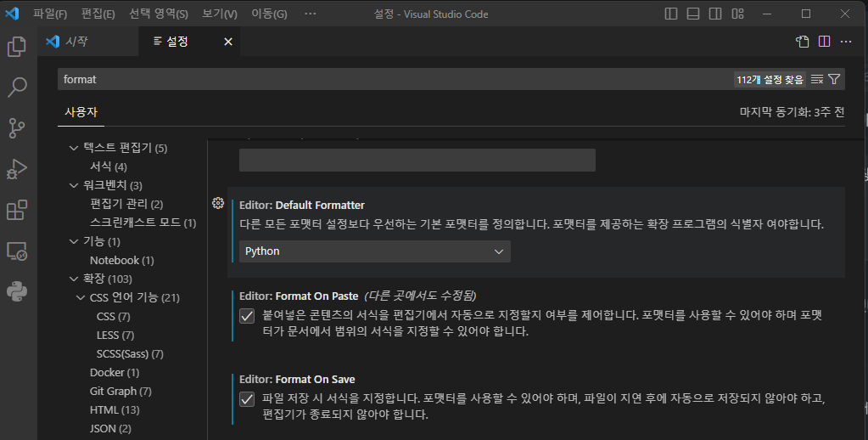Select LESS (7) tree item
Image resolution: width=868 pixels, height=440 pixels.
pyautogui.click(x=115, y=336)
